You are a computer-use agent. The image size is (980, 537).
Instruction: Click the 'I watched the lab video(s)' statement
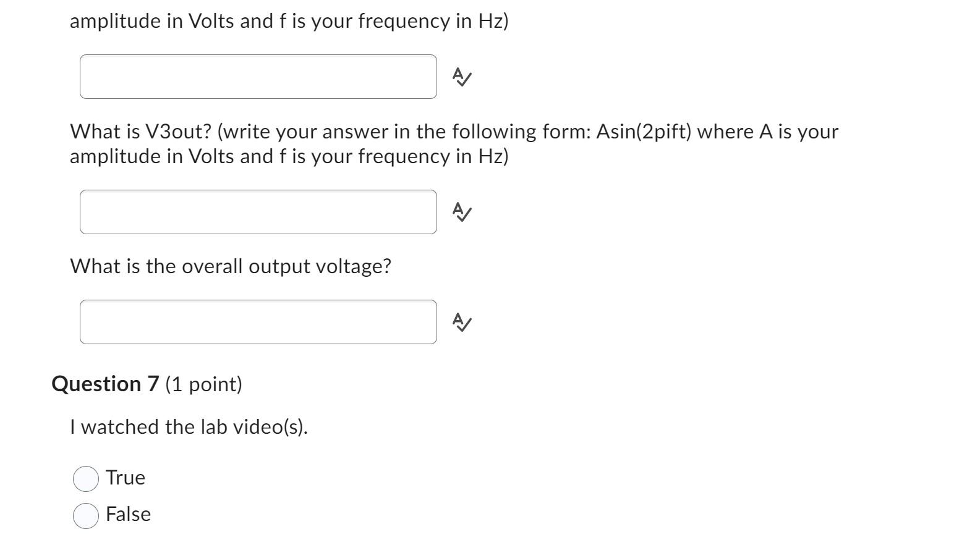pos(190,426)
